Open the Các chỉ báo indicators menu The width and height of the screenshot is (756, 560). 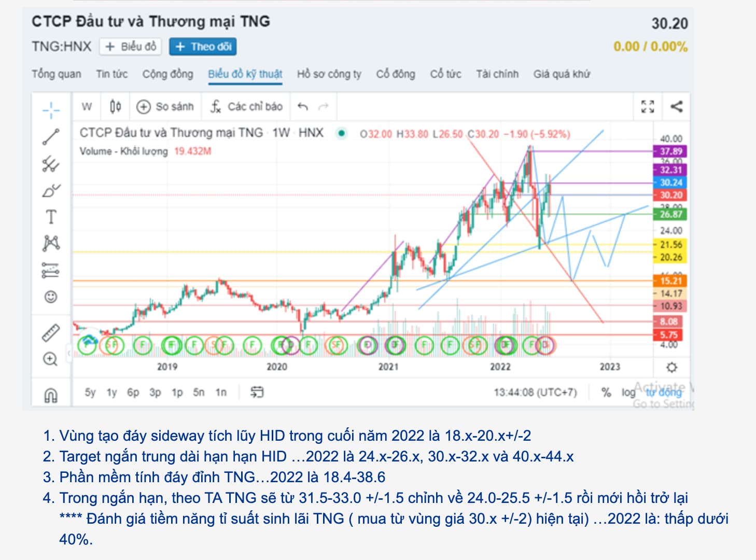point(247,107)
